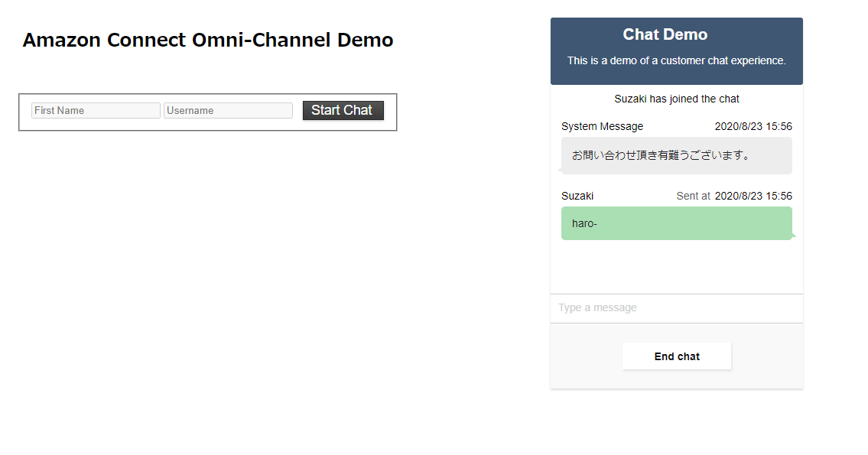Click the green haro- message bubble

pyautogui.click(x=676, y=223)
